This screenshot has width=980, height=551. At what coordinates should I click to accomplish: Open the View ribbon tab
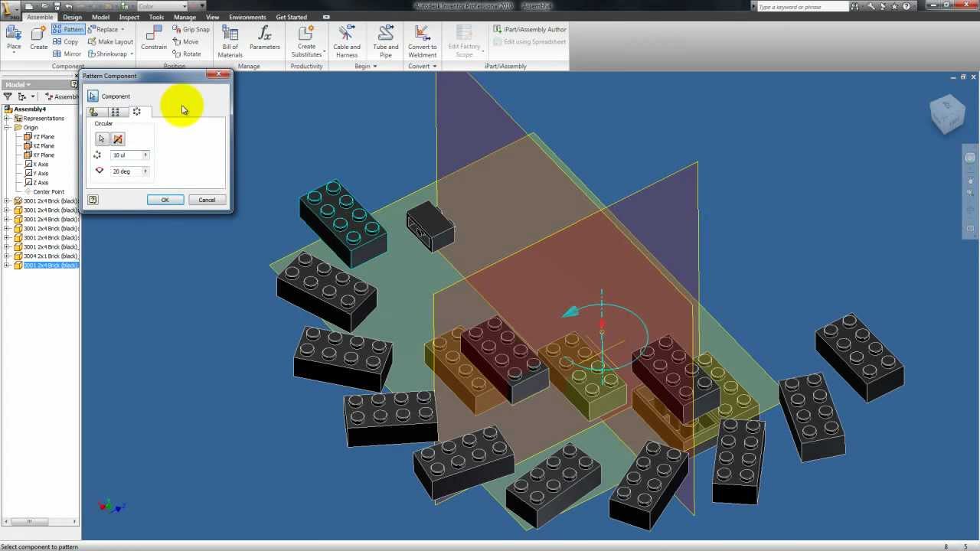pyautogui.click(x=212, y=17)
